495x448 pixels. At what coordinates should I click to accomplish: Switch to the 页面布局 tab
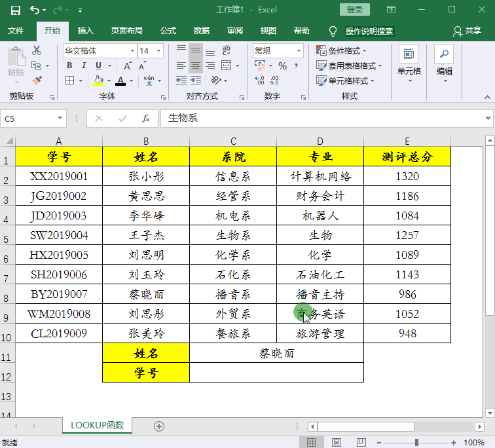pos(126,31)
